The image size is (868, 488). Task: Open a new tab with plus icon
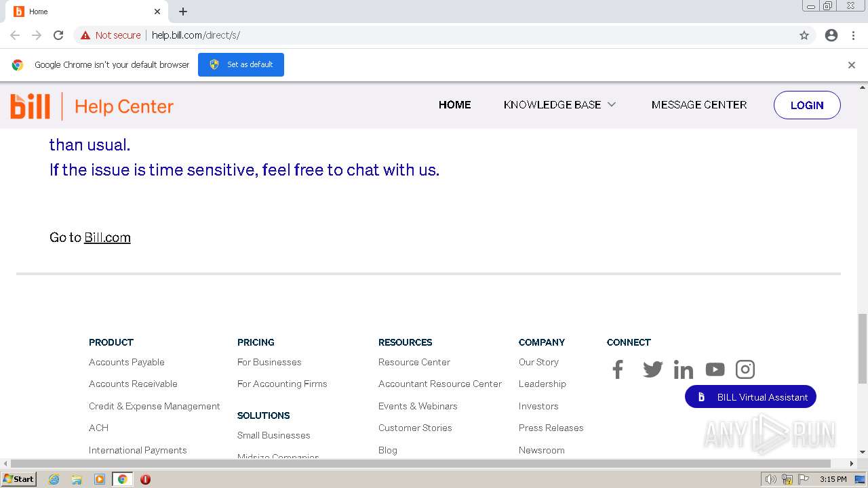tap(183, 12)
